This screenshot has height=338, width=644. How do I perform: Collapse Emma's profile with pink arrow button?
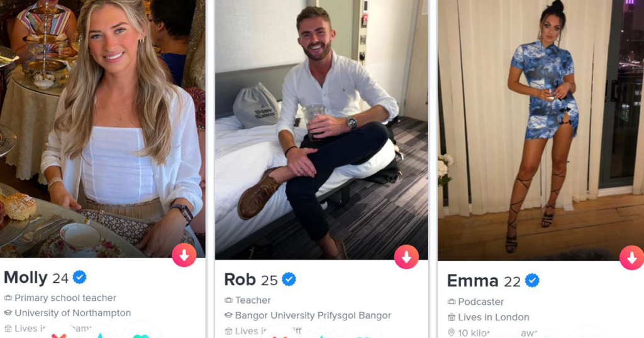point(631,258)
